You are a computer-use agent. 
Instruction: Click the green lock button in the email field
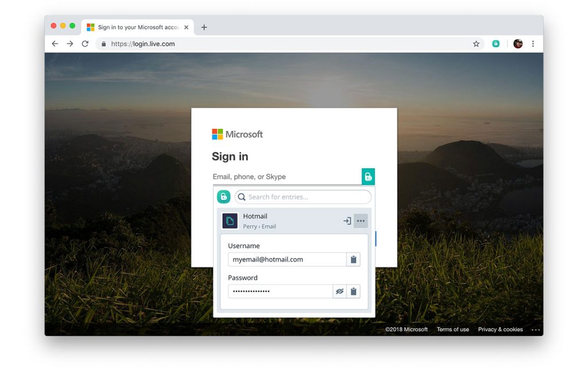(368, 177)
